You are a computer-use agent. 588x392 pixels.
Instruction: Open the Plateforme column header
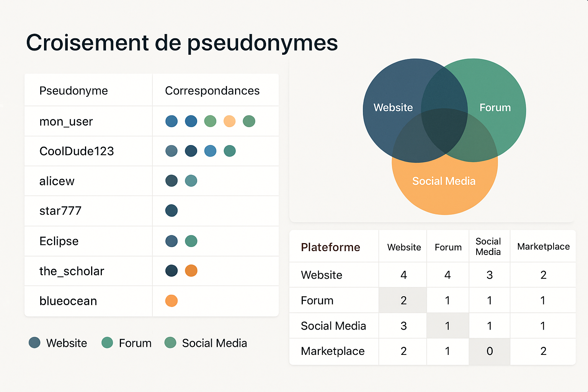[x=330, y=247]
